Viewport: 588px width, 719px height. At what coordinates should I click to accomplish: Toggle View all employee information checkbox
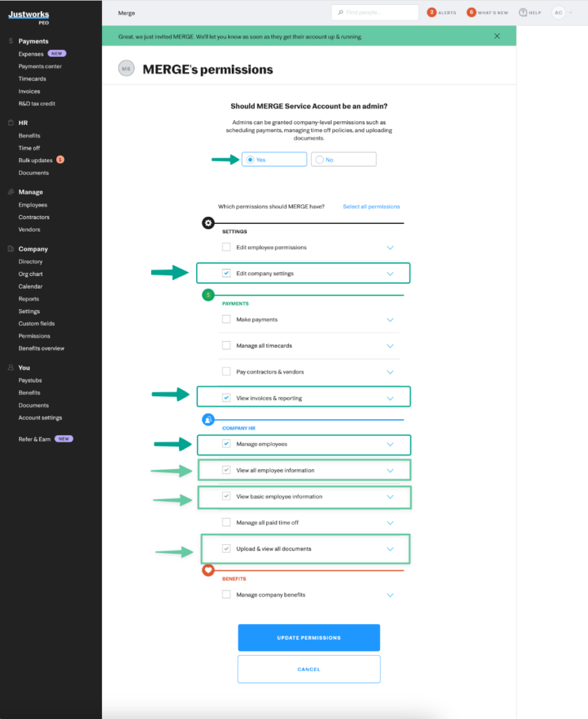(226, 470)
